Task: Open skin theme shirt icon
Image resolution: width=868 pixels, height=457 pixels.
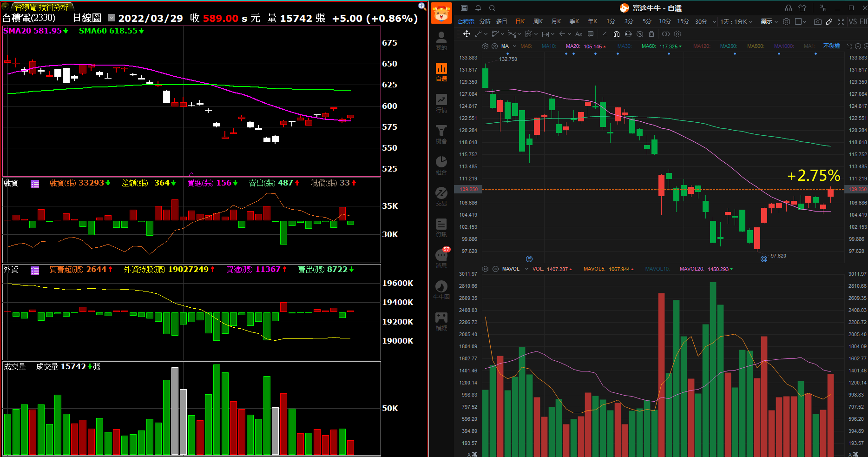Action: (x=802, y=8)
